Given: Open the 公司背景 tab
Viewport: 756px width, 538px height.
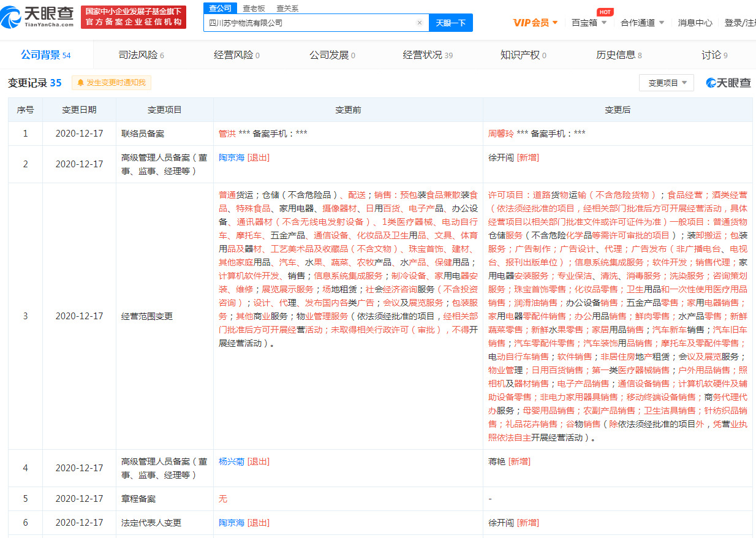Looking at the screenshot, I should click(x=46, y=55).
